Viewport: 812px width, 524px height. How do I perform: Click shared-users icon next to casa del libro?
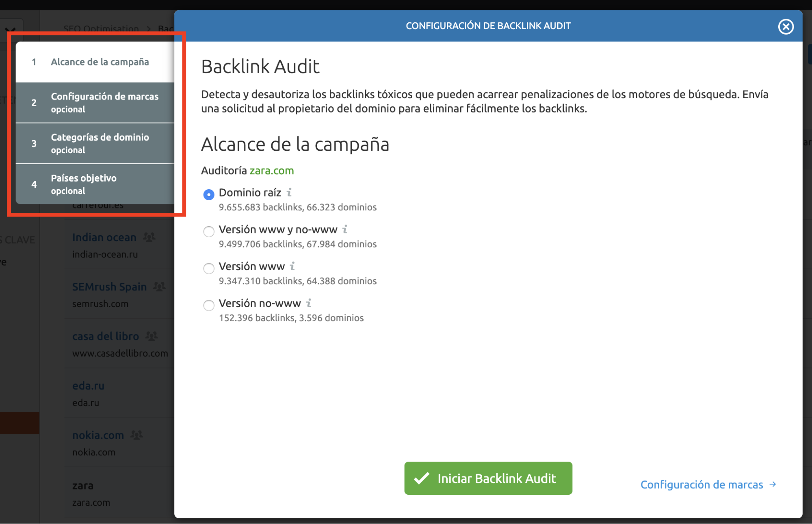coord(152,336)
